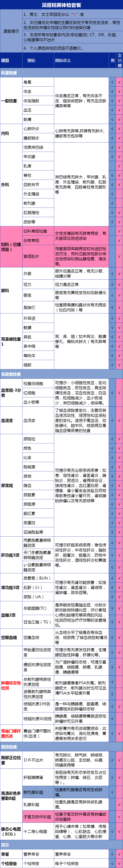
Task: Click the 电子个检报告 cell
Action: (81, 864)
